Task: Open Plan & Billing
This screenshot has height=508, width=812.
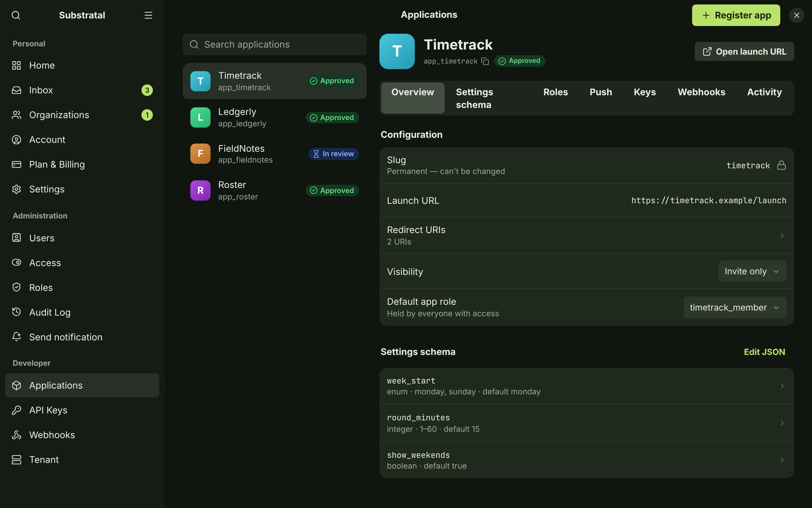Action: point(82,164)
